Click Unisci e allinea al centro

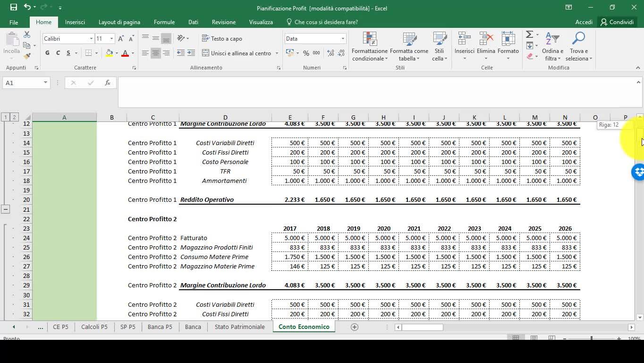tap(237, 53)
